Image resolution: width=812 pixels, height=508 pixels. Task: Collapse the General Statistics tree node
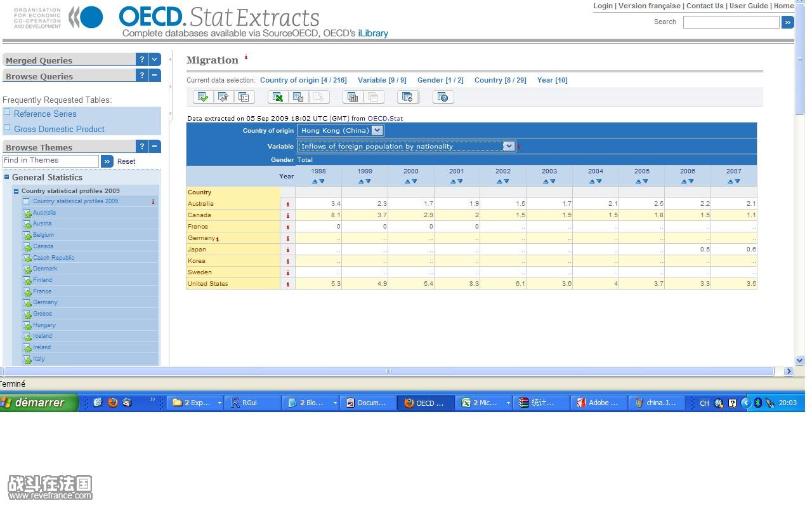tap(7, 178)
